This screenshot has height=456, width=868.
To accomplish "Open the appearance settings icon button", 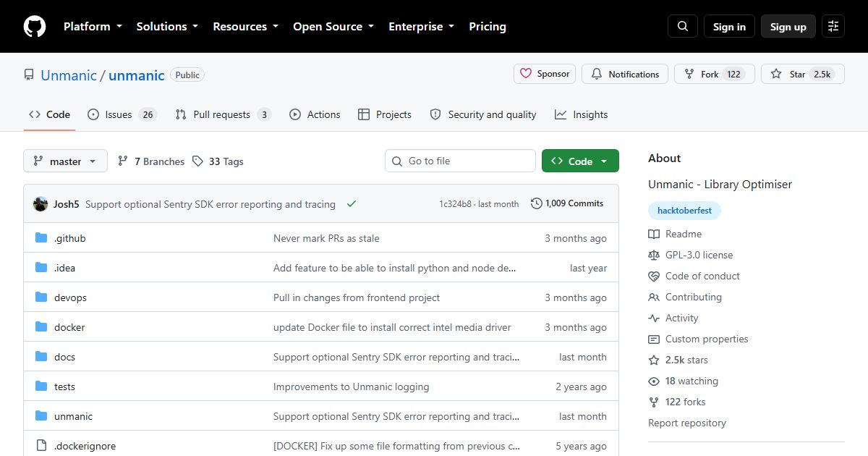I will coord(833,27).
